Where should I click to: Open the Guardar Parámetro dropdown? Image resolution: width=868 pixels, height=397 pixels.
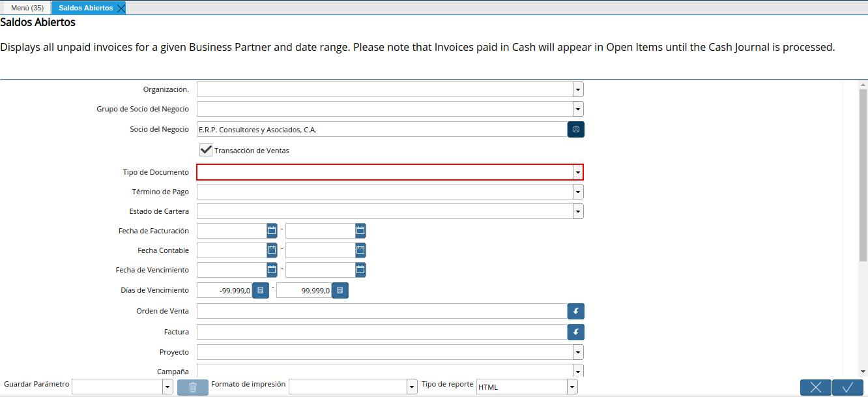[167, 387]
